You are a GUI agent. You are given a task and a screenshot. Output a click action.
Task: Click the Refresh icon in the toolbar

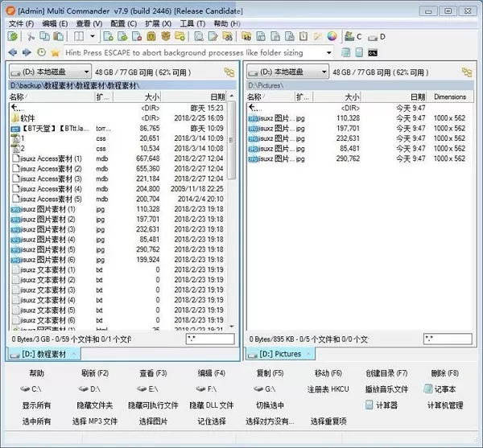(13, 37)
